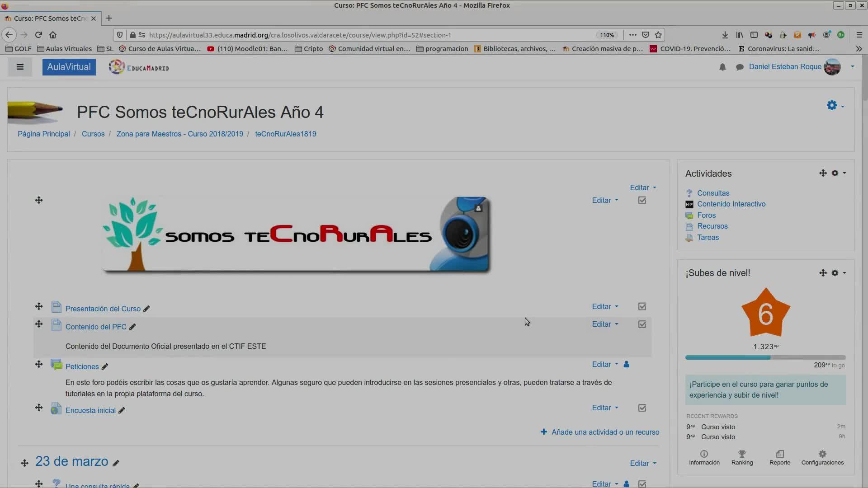Toggle completion checkbox for Contenido del PFC

point(642,324)
